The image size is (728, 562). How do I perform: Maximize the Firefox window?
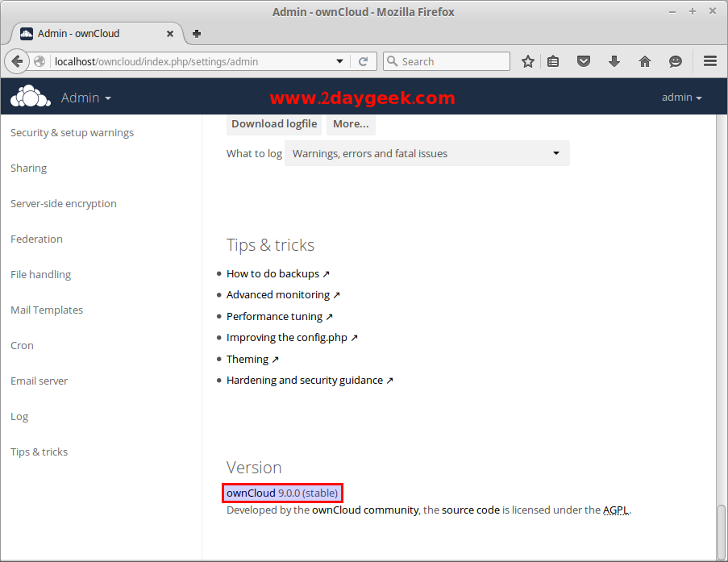coord(693,11)
